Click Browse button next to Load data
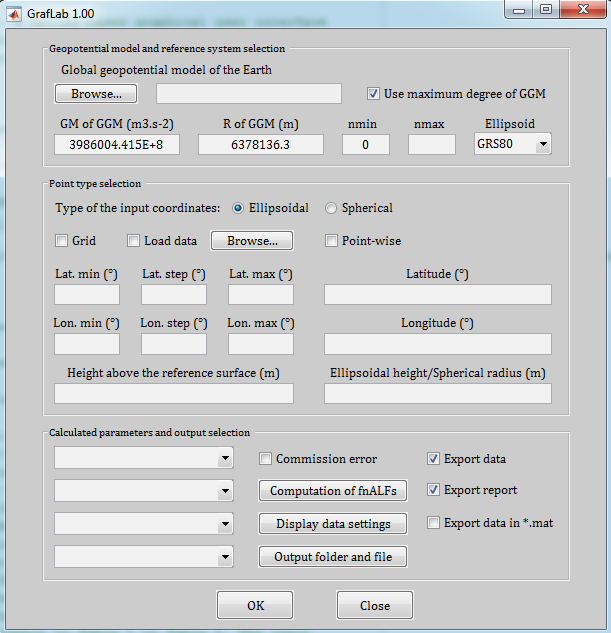Image resolution: width=611 pixels, height=633 pixels. (x=252, y=241)
